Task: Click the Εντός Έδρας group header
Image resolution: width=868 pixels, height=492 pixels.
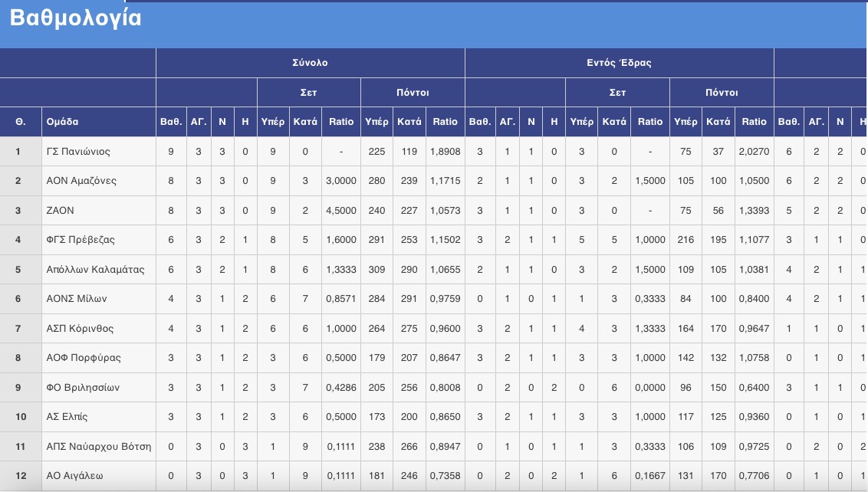Action: [x=619, y=63]
